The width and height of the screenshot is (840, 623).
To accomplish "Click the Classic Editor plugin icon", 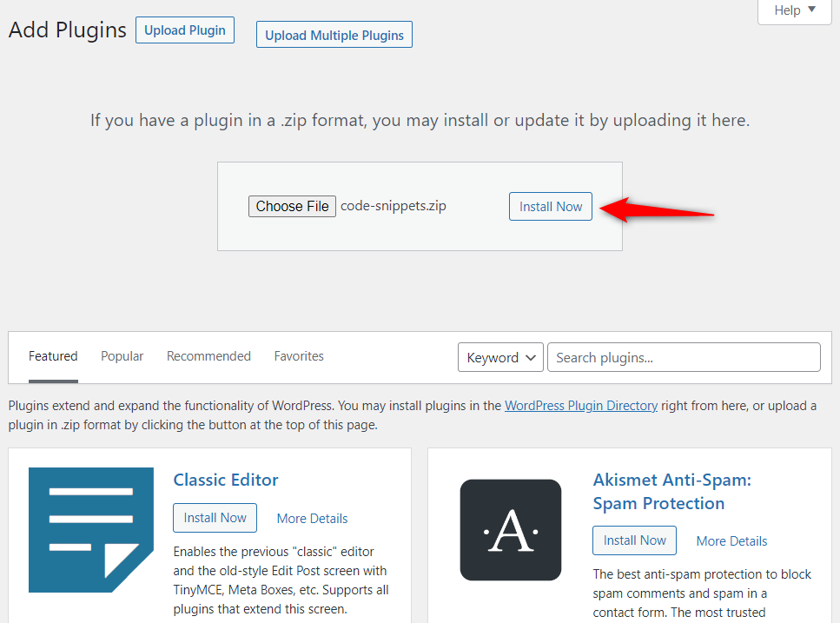I will click(x=91, y=530).
